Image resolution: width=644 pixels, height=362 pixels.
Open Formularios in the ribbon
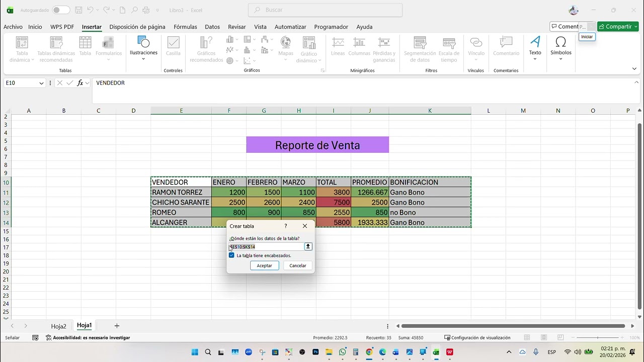[109, 49]
